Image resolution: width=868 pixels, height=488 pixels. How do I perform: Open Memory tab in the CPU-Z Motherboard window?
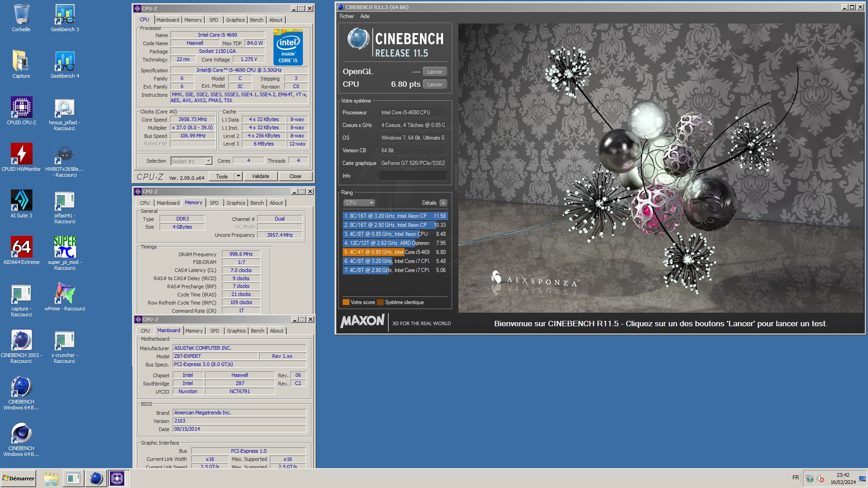pos(194,331)
